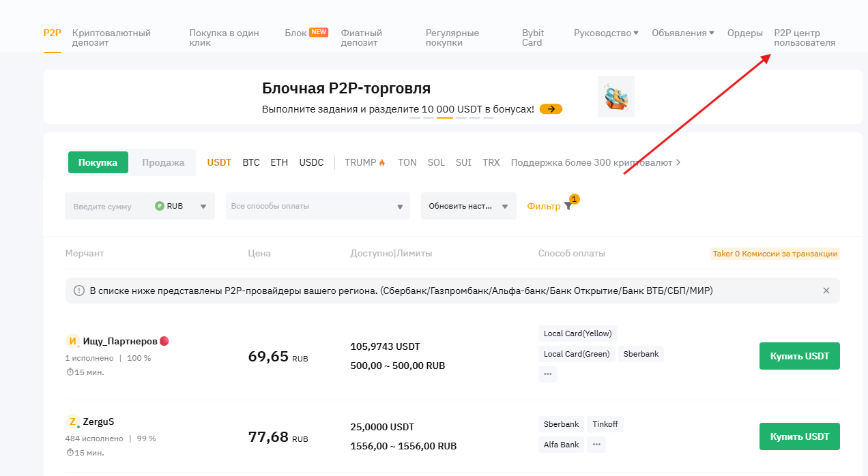
Task: Select the third banner carousel indicator
Action: point(445,117)
